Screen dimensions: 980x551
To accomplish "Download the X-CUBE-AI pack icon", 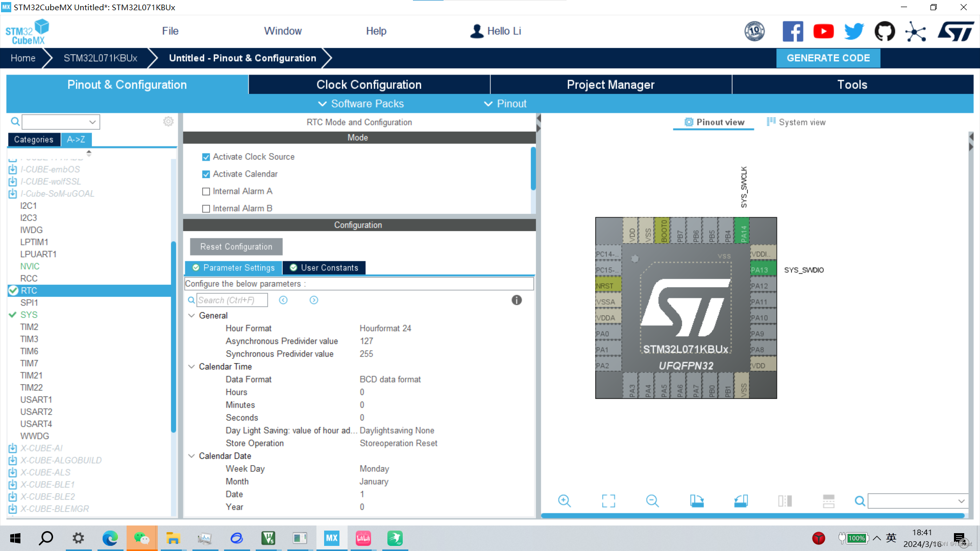I will pyautogui.click(x=13, y=448).
